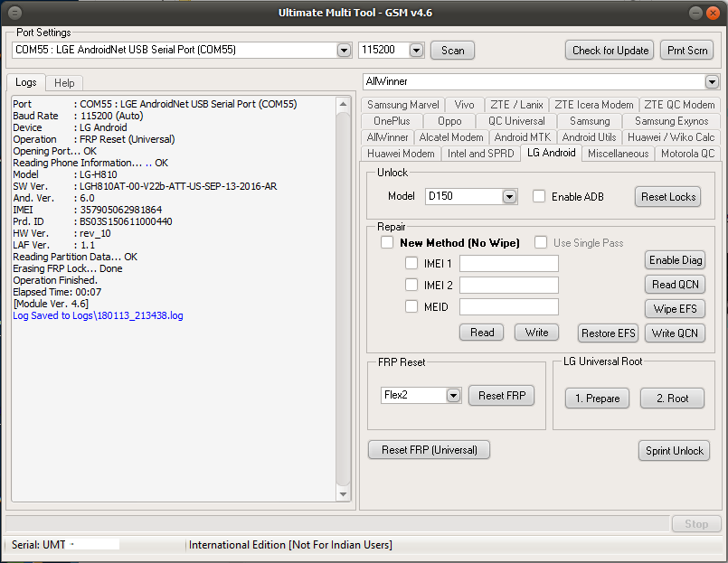Click the 1. Prepare root button
728x563 pixels.
tap(597, 399)
